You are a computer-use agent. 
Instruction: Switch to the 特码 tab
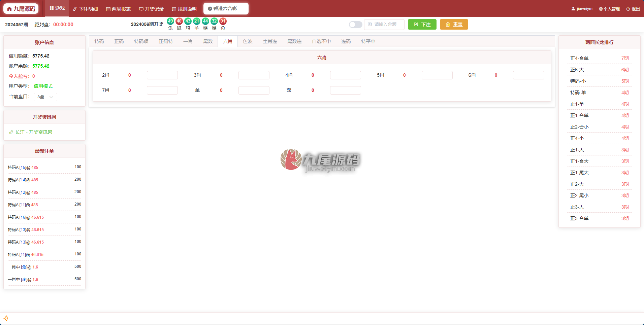click(x=99, y=41)
